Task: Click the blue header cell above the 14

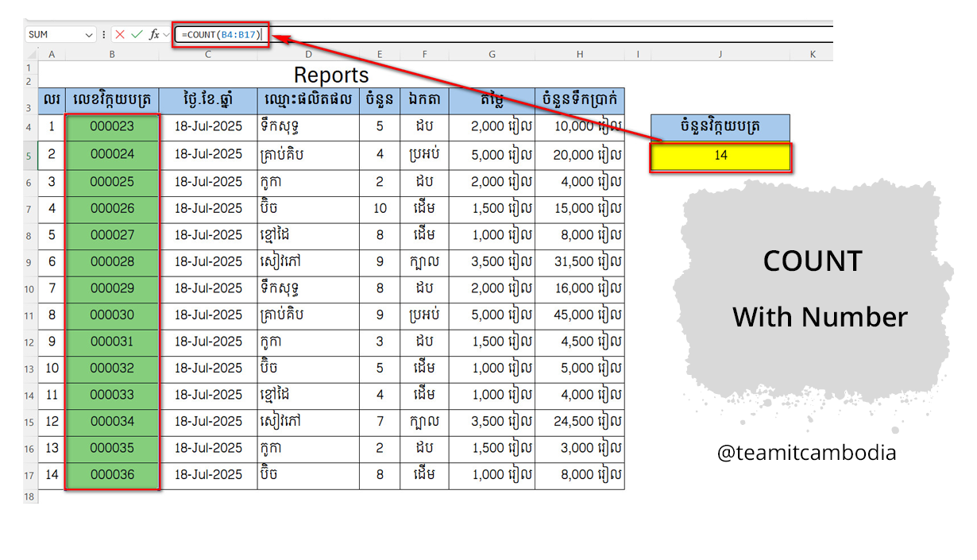Action: point(720,127)
